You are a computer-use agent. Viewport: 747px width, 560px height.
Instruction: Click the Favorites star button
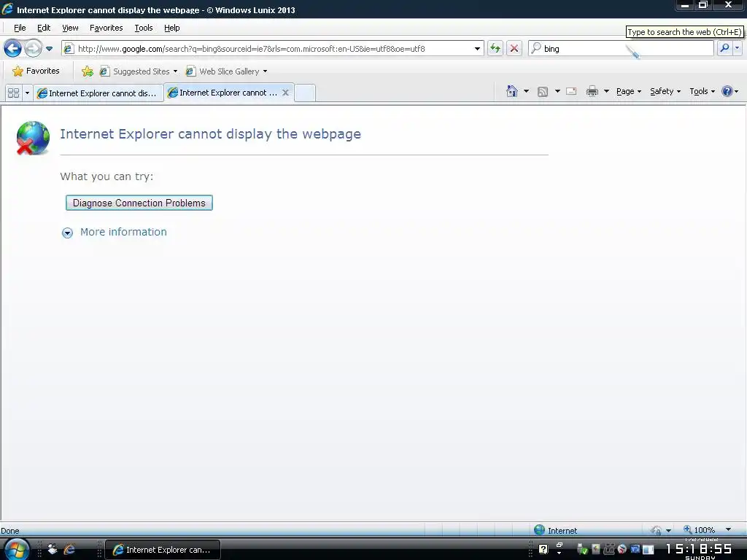click(x=36, y=71)
